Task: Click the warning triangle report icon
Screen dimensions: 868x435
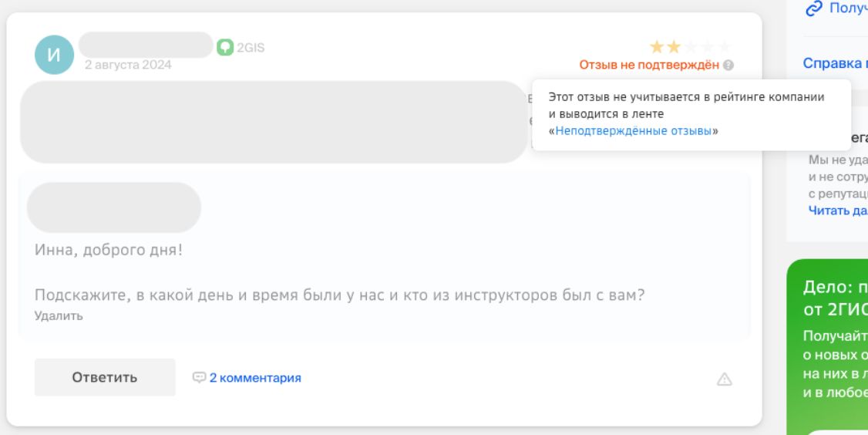Action: pos(724,379)
